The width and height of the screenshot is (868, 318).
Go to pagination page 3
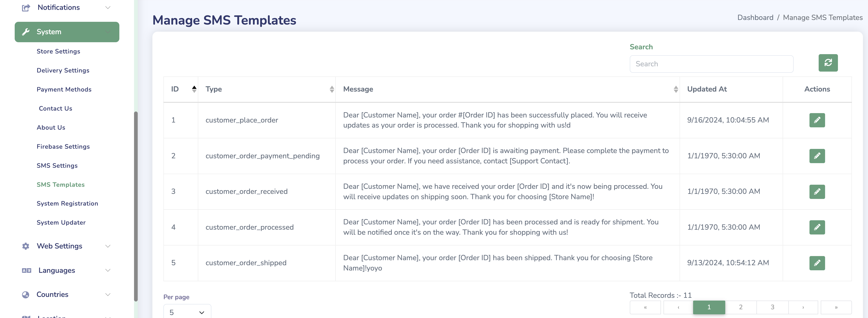pos(772,307)
